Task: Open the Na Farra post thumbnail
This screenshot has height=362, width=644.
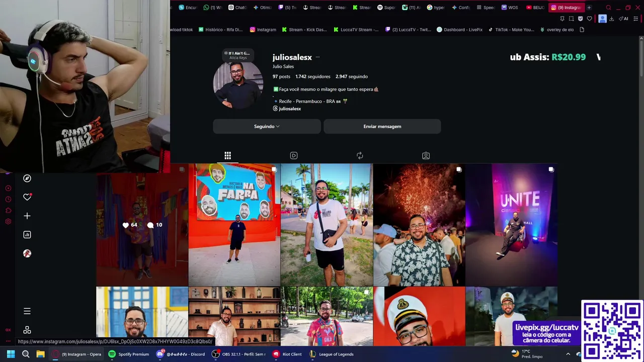Action: 234,225
